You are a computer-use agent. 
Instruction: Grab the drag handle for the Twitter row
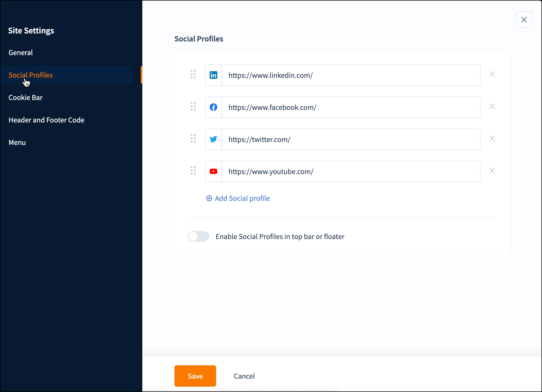[193, 139]
